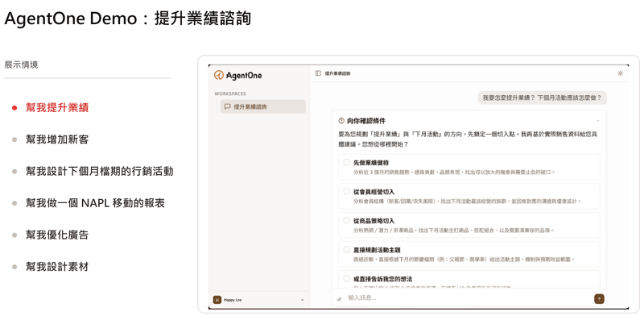Select the 幫我提升業績 scenario
The width and height of the screenshot is (644, 316).
point(57,108)
